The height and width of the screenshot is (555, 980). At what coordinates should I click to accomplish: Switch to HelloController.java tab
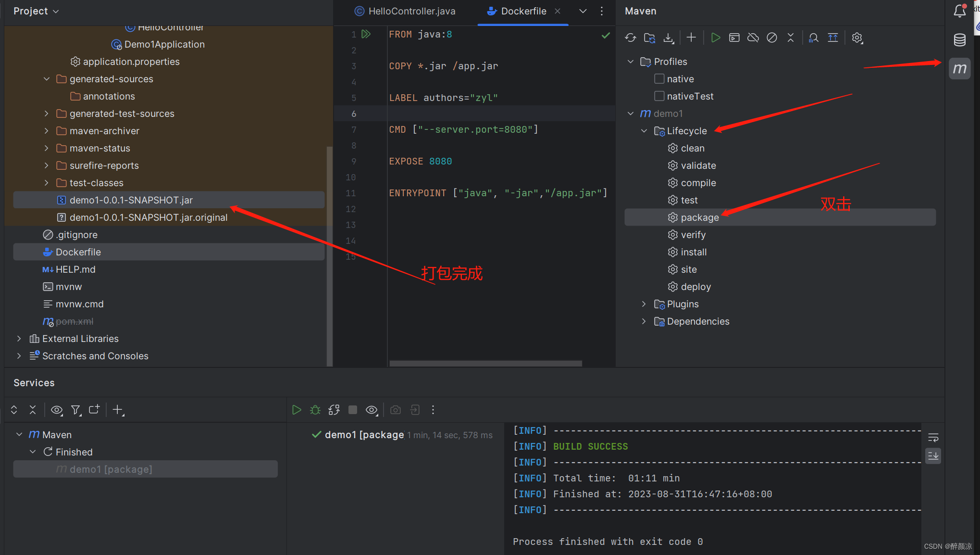(405, 11)
